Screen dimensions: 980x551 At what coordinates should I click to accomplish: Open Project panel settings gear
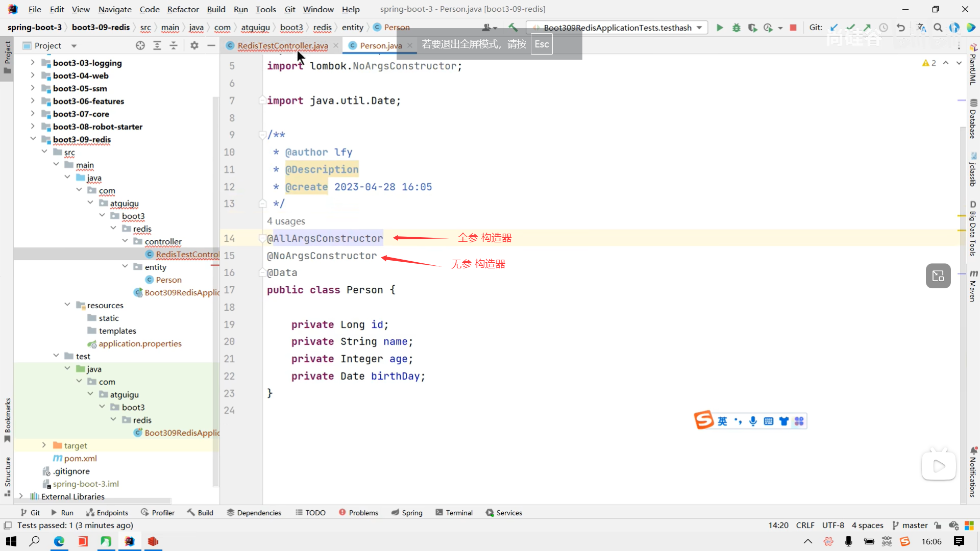coord(194,45)
